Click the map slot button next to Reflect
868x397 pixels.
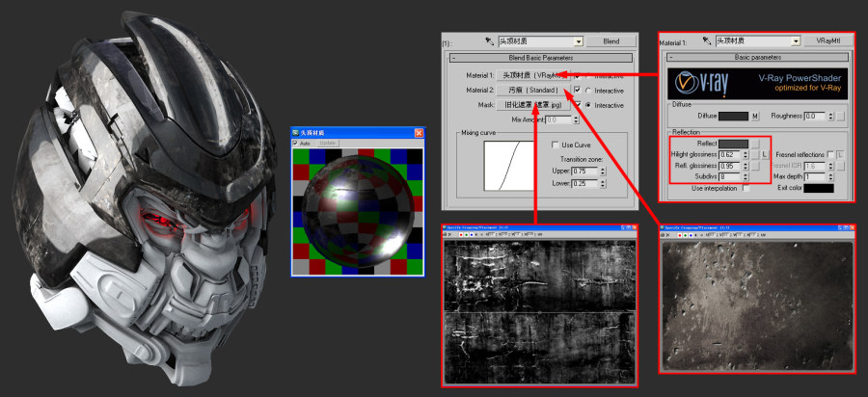(755, 144)
